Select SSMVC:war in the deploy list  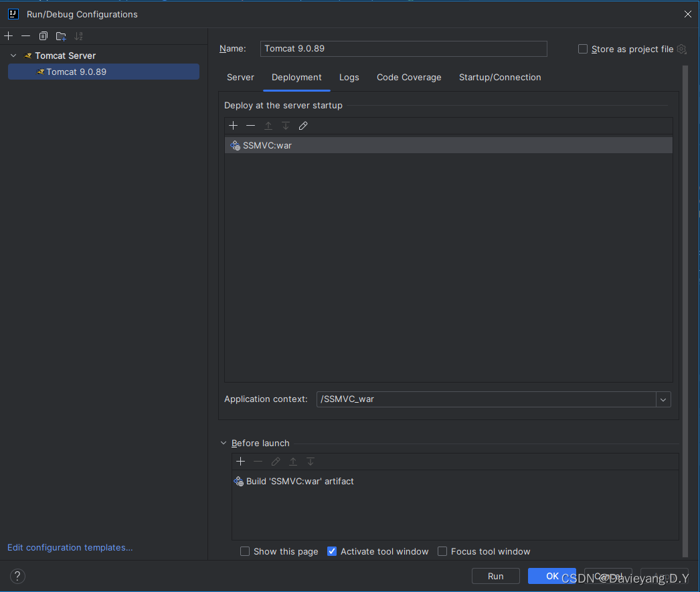coord(448,145)
